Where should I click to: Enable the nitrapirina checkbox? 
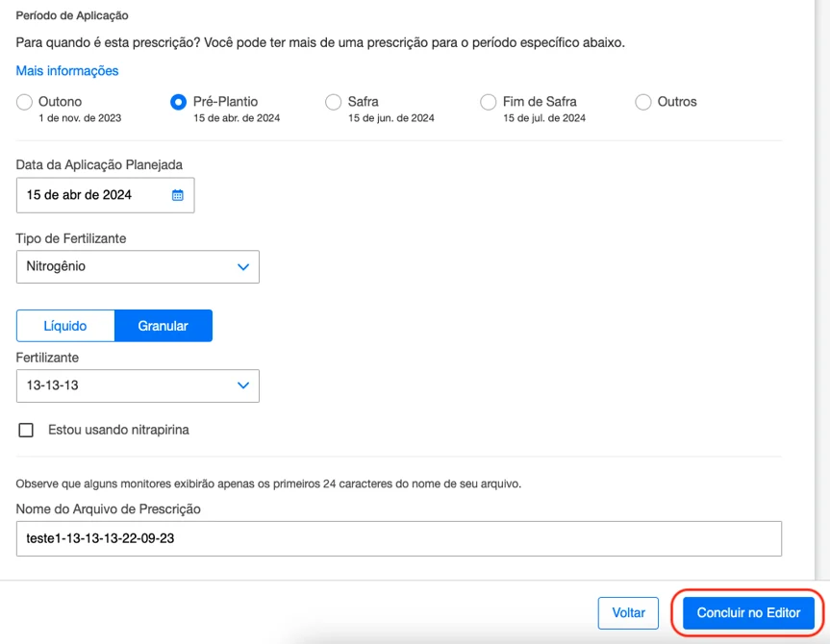[26, 431]
